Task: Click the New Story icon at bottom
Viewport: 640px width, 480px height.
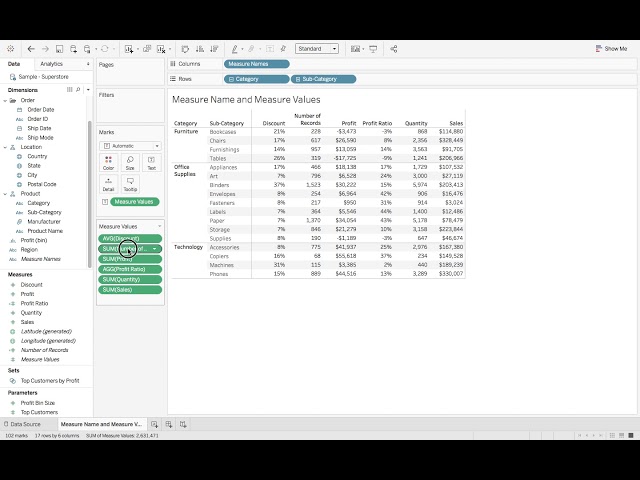Action: (x=183, y=424)
